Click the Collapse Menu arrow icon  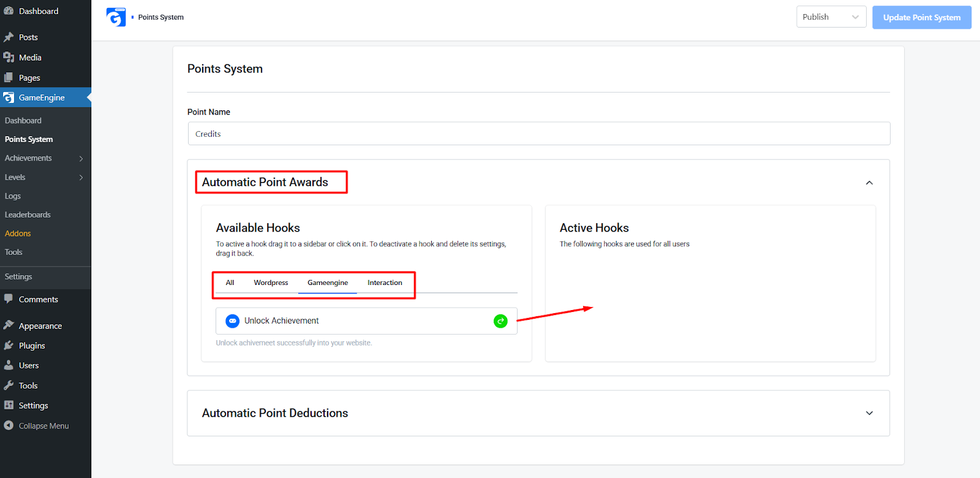tap(9, 425)
